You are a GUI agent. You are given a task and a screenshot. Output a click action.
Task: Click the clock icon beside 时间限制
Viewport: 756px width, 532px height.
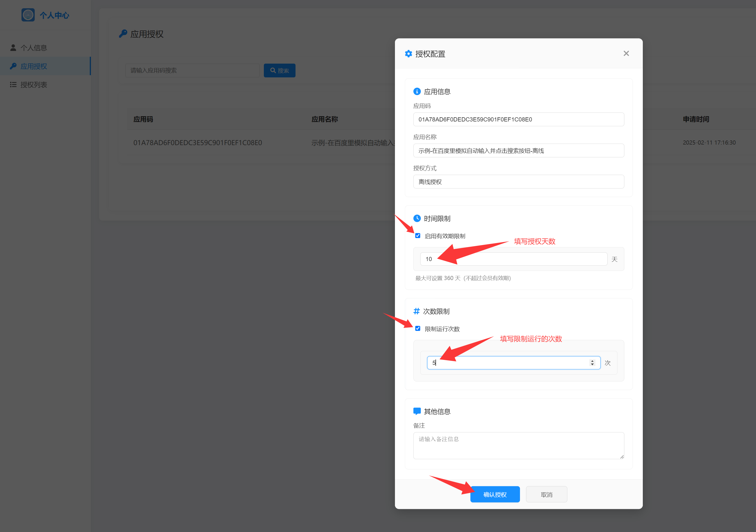pyautogui.click(x=417, y=218)
